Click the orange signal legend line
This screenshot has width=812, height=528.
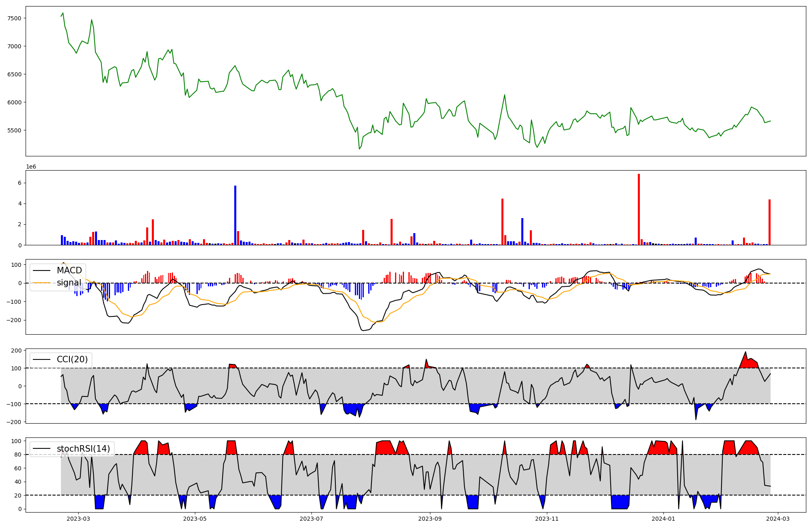click(41, 283)
